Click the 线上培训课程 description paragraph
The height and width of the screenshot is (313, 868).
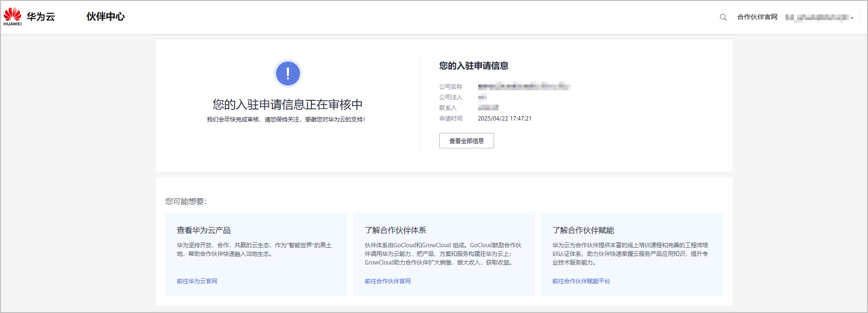coord(630,254)
